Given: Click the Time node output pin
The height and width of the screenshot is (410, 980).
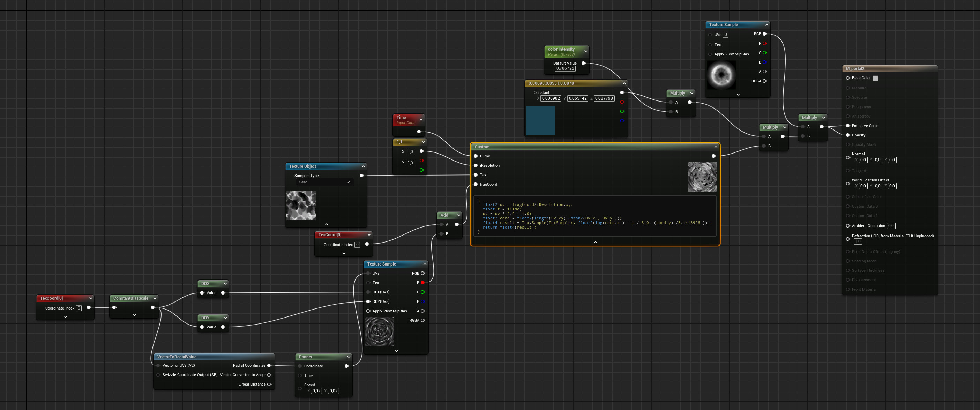Looking at the screenshot, I should coord(419,132).
